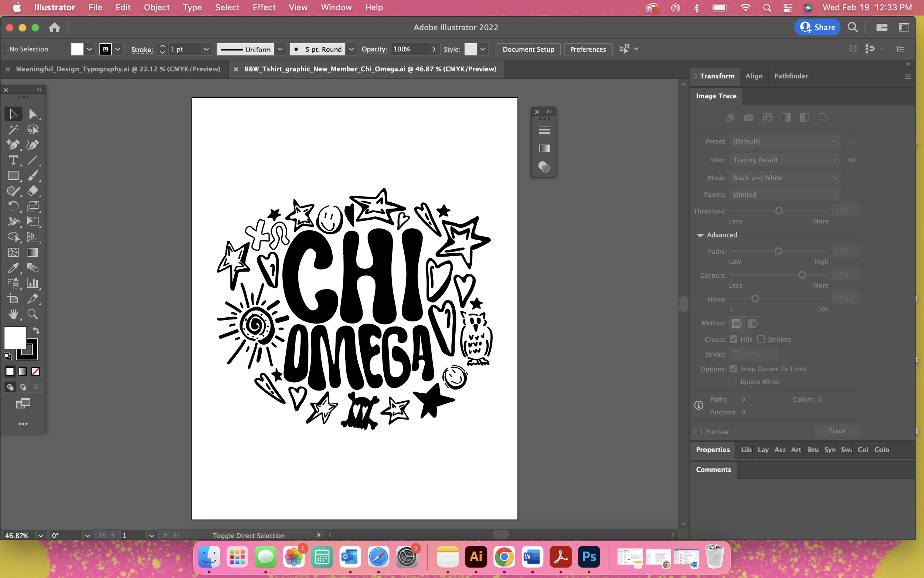Select the Eraser tool
The image size is (924, 578).
33,191
